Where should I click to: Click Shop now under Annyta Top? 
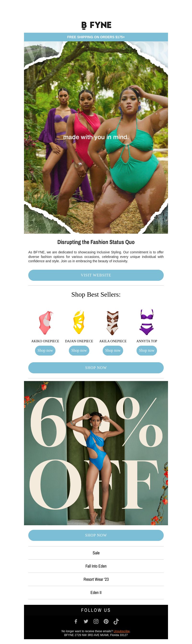pyautogui.click(x=147, y=350)
